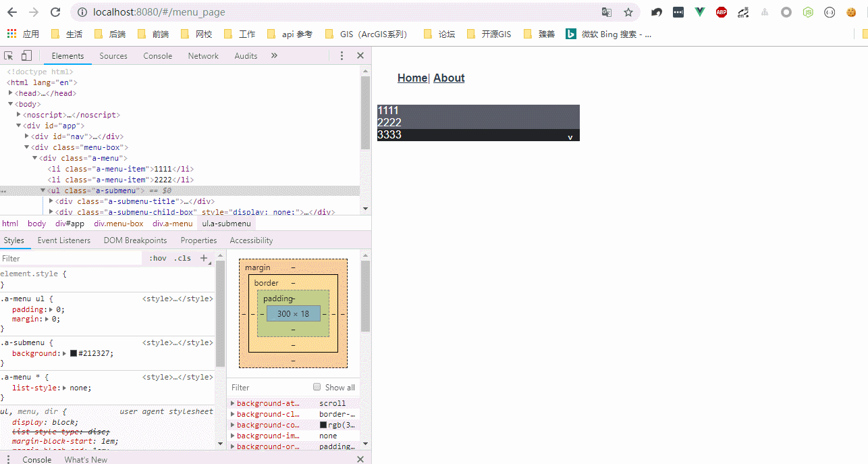Expand the div id="nav" node
This screenshot has height=464, width=868.
coord(27,136)
